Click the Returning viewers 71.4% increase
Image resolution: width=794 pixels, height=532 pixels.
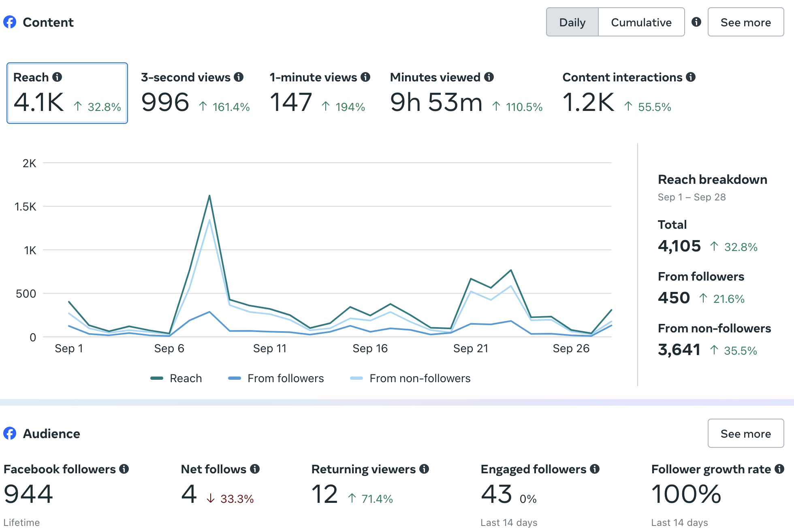point(370,499)
